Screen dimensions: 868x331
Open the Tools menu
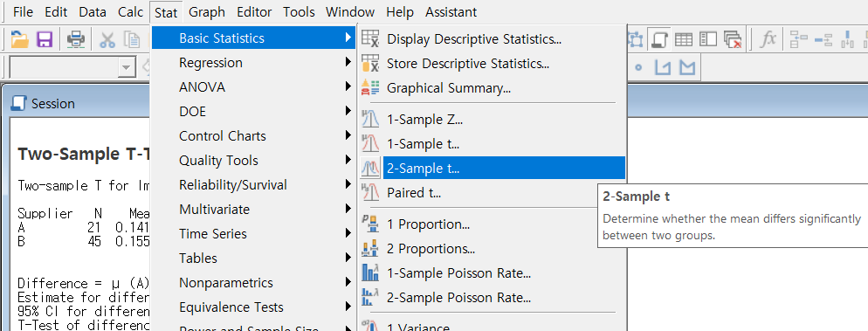299,11
